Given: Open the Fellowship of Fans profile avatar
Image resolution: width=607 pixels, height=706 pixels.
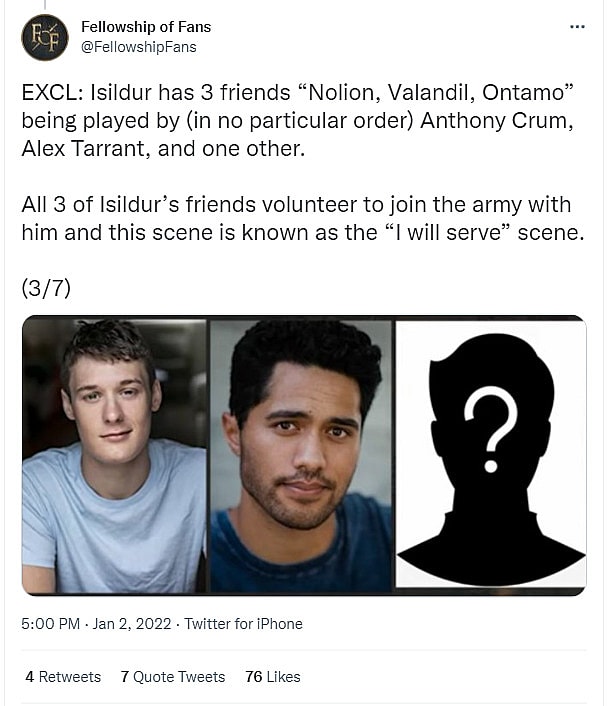Looking at the screenshot, I should tap(45, 37).
